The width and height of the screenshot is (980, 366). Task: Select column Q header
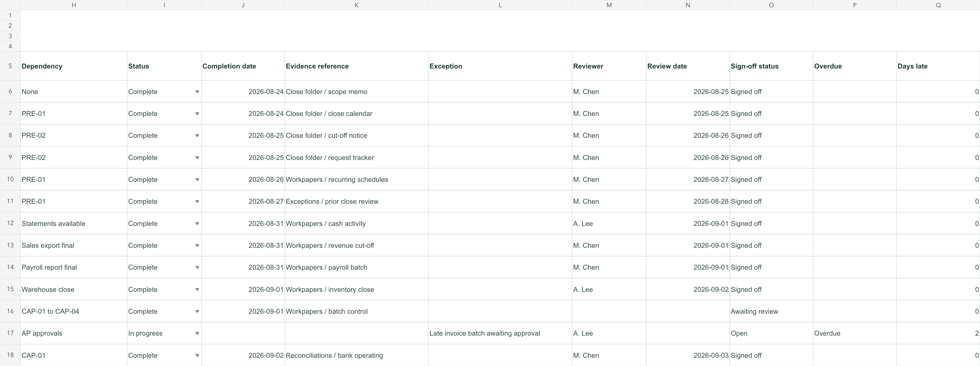click(x=938, y=5)
